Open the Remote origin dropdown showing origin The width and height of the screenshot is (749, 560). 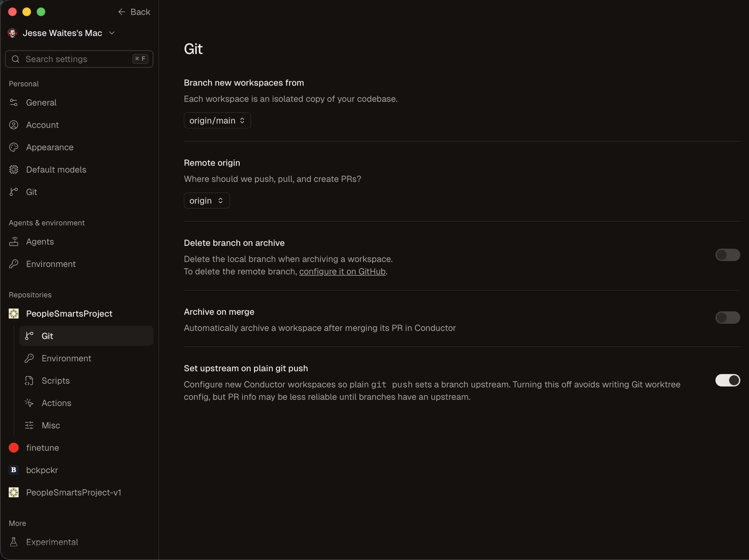point(207,201)
